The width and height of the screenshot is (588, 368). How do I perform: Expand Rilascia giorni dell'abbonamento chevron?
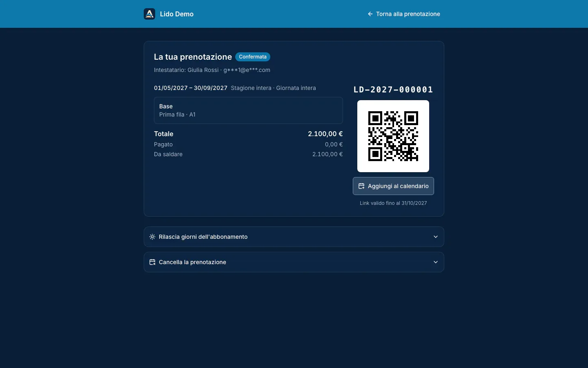click(x=436, y=237)
